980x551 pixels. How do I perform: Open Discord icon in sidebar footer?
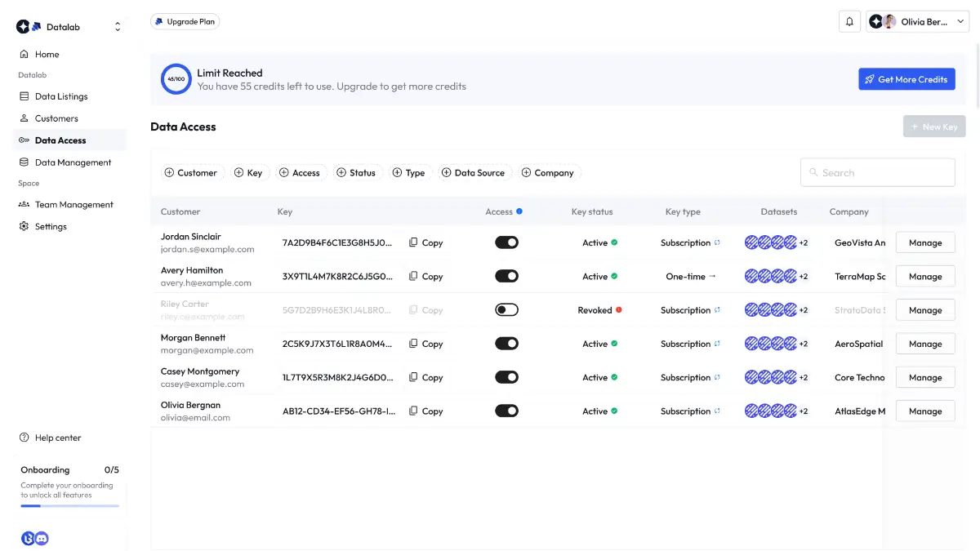(x=42, y=538)
